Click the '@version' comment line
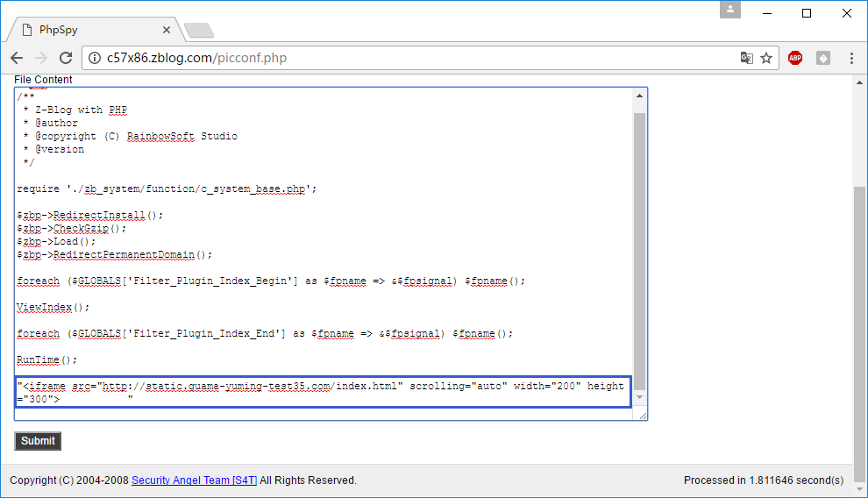This screenshot has width=868, height=498. (x=54, y=149)
